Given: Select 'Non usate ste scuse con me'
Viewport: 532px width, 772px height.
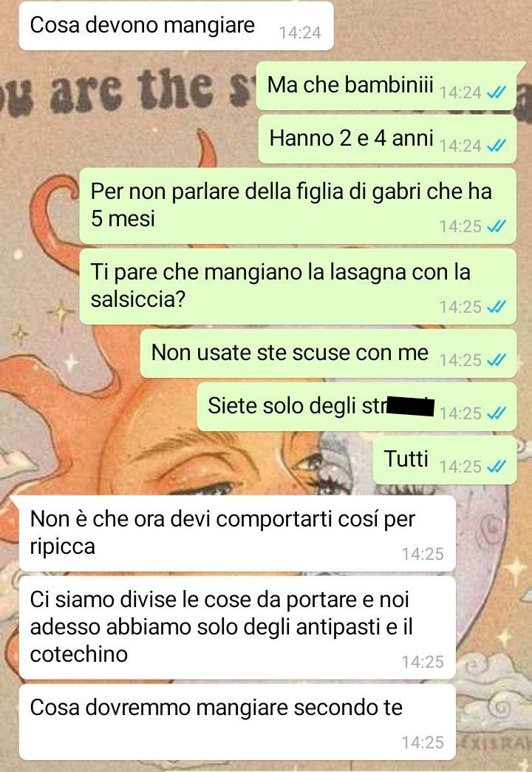Looking at the screenshot, I should (328, 353).
